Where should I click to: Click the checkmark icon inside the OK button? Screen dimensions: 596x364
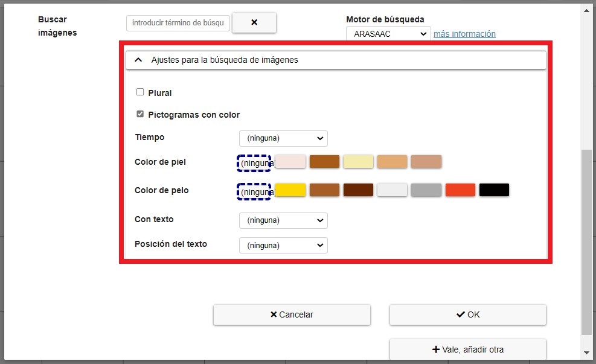pos(460,315)
